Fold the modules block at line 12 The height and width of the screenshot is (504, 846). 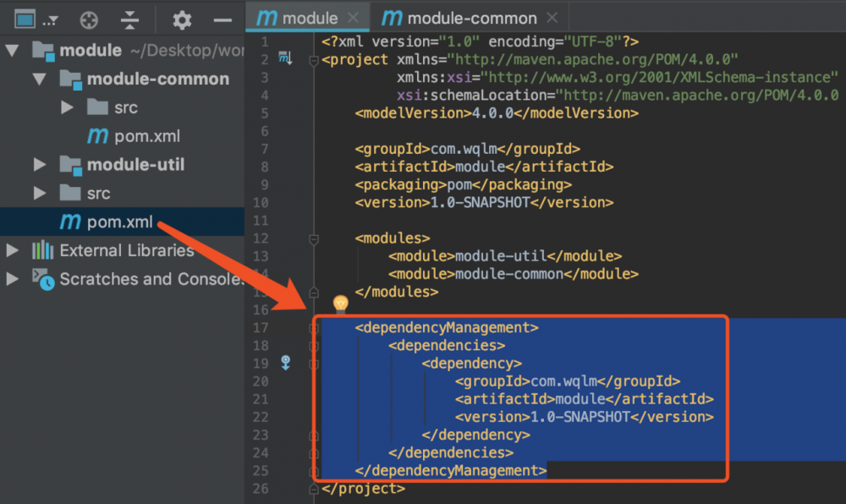(314, 238)
